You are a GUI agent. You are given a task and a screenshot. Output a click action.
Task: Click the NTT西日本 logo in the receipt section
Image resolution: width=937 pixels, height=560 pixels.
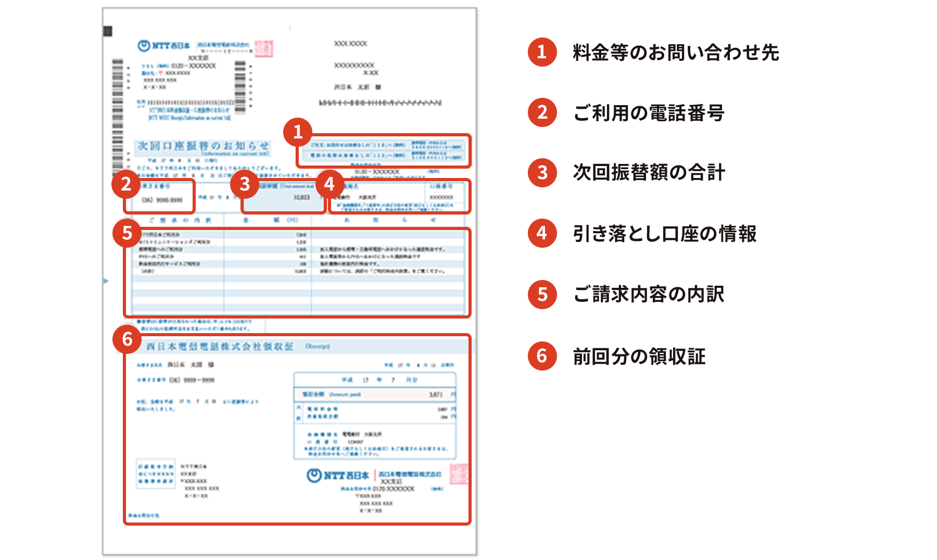tap(338, 475)
